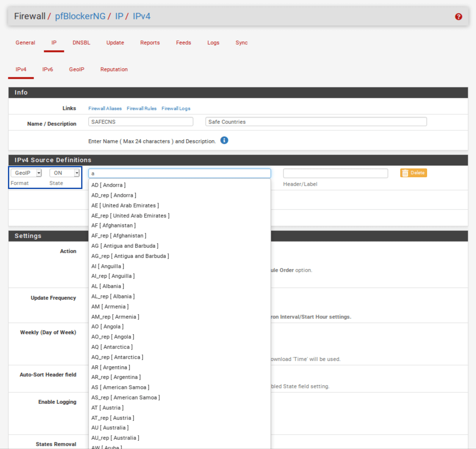Screen dimensions: 476x449
Task: Click the SAFECNS name input field
Action: [141, 122]
